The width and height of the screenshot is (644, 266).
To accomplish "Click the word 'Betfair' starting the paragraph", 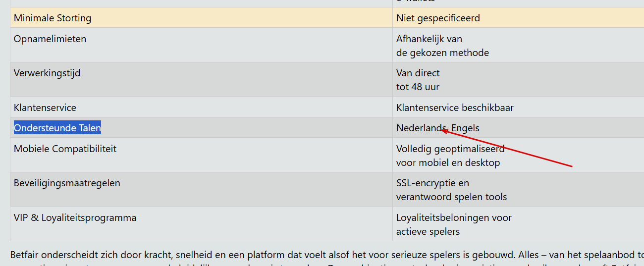I will (x=24, y=255).
